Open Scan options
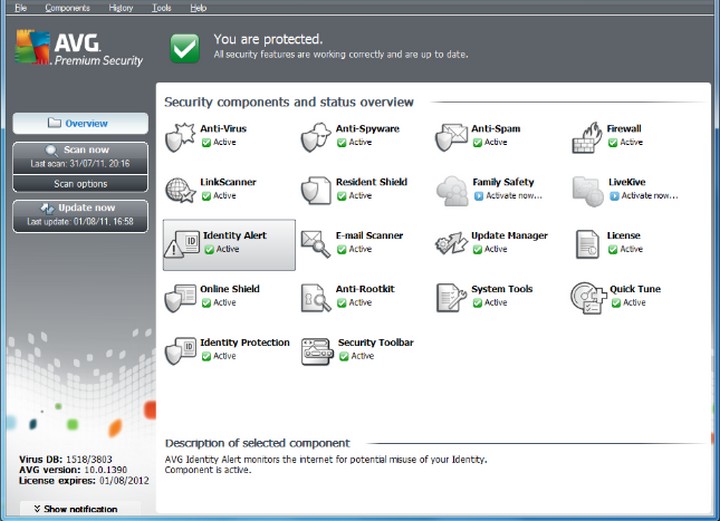 (80, 184)
